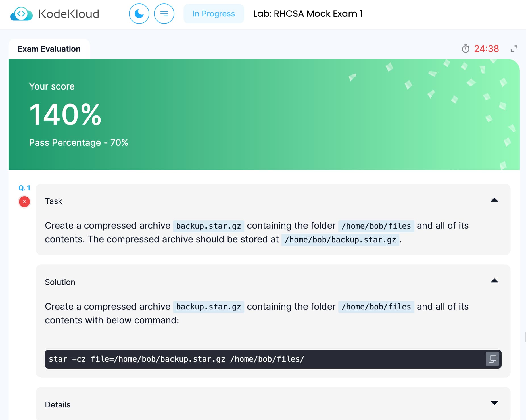The height and width of the screenshot is (420, 526).
Task: Copy the star command with copy icon
Action: tap(492, 359)
